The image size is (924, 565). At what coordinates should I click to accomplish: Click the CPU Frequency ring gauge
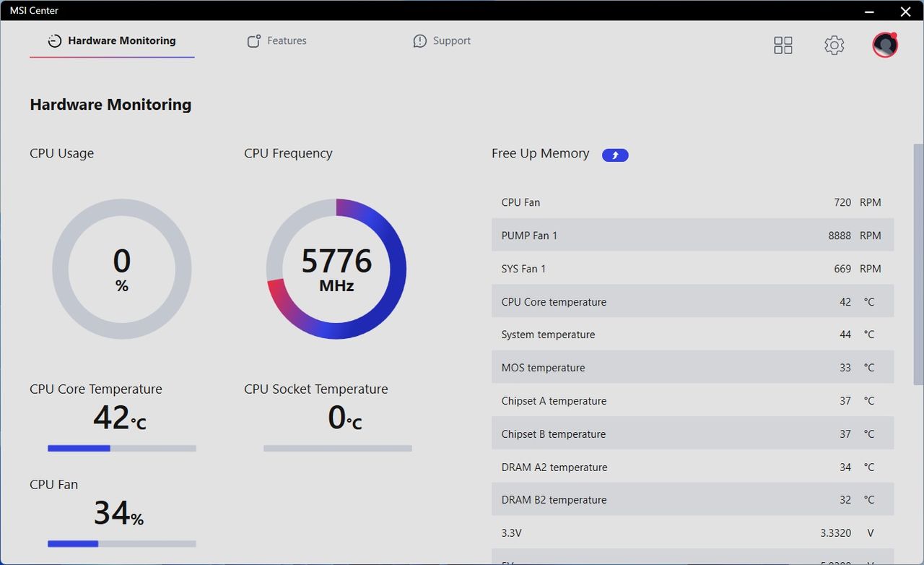pyautogui.click(x=336, y=269)
